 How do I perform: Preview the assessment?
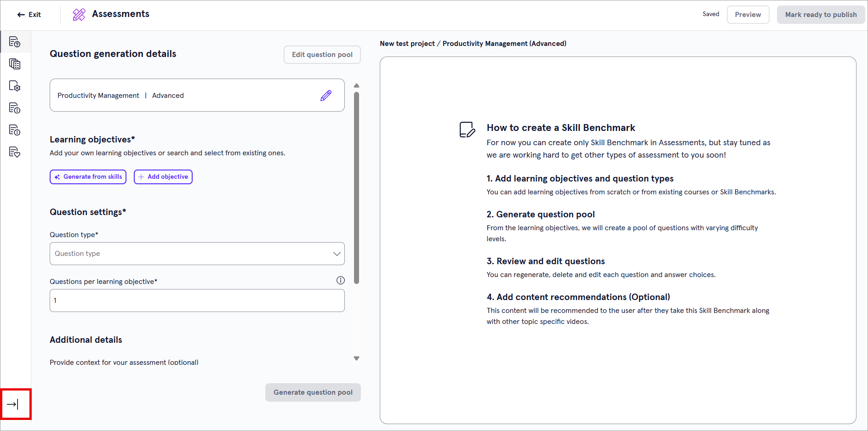pos(748,15)
